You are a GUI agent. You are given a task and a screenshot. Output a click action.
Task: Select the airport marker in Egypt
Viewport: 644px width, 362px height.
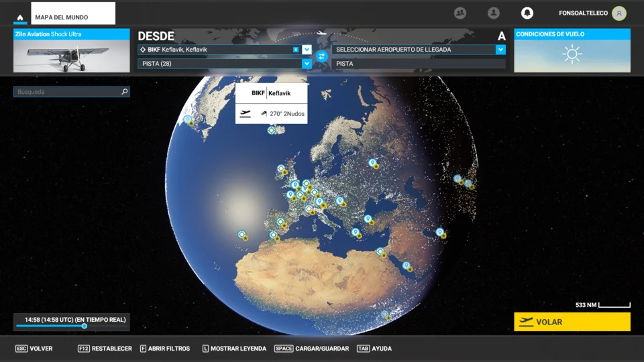pos(381,252)
